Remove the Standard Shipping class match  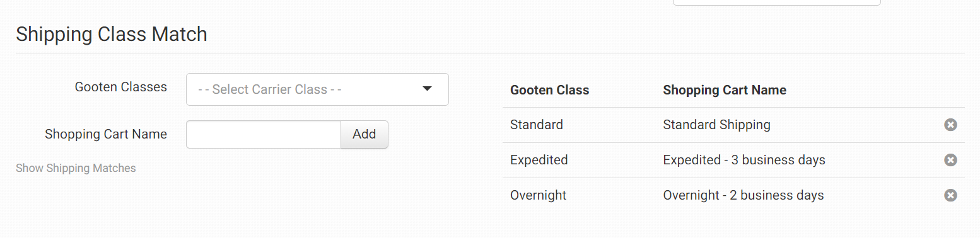[950, 125]
